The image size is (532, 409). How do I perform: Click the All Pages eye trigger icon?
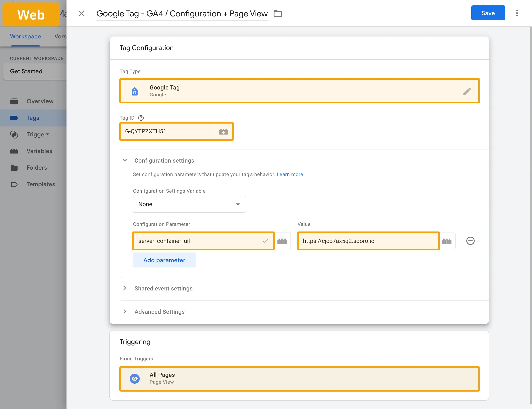[x=134, y=379]
